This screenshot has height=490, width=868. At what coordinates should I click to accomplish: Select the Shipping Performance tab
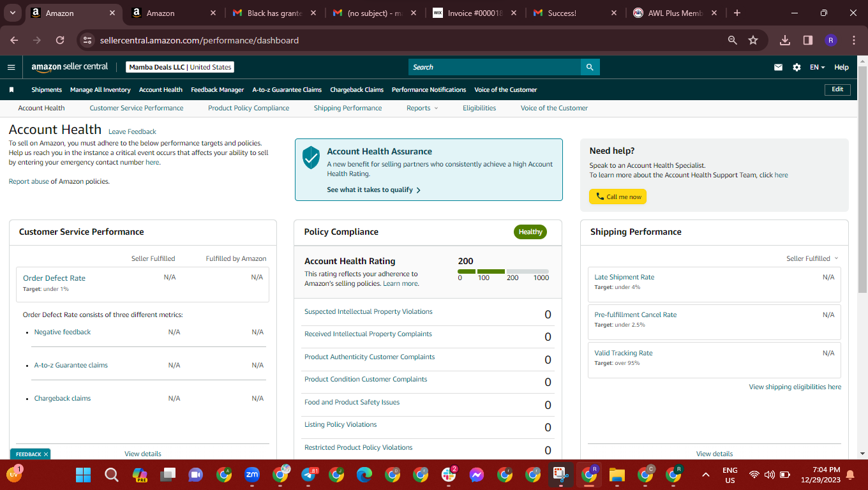[x=348, y=108]
